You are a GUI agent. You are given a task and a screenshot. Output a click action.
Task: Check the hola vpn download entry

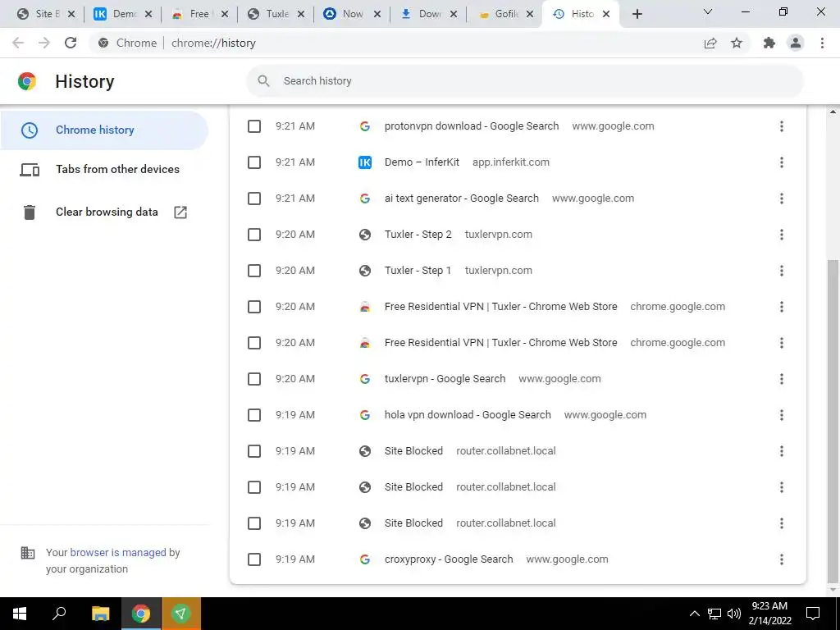point(254,415)
